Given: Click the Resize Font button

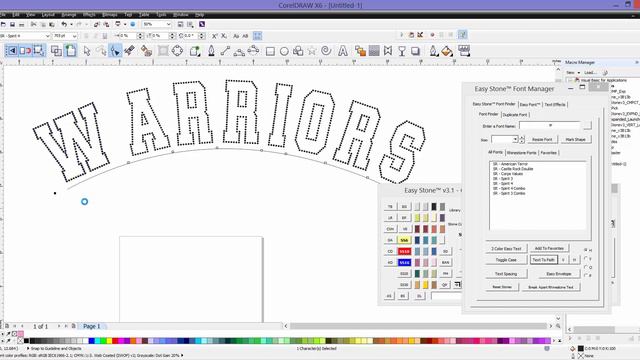Looking at the screenshot, I should click(x=542, y=140).
